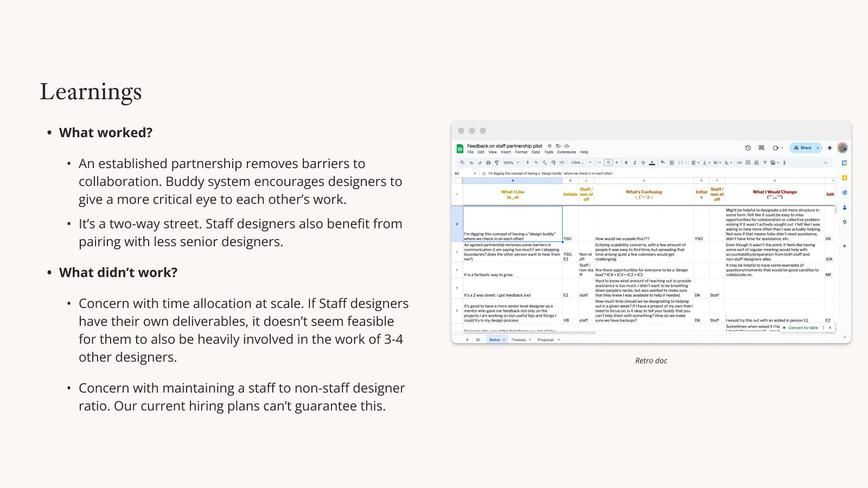Image resolution: width=868 pixels, height=488 pixels.
Task: Open the 100% zoom dropdown
Action: pos(510,163)
